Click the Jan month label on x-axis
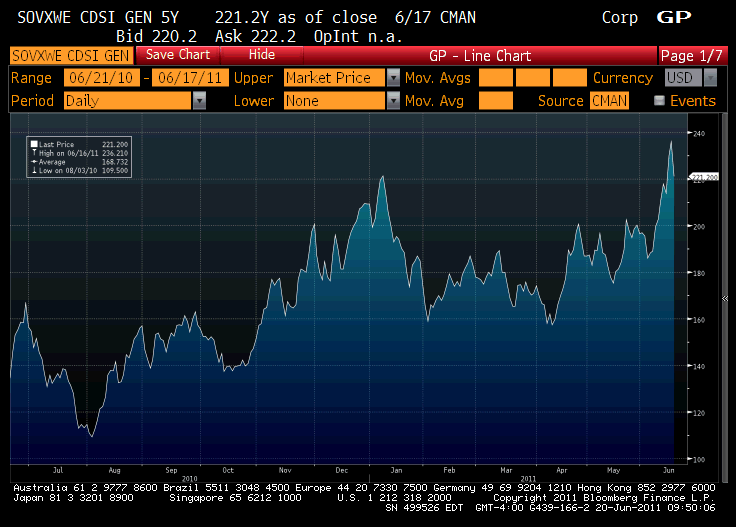736x527 pixels. click(x=397, y=470)
